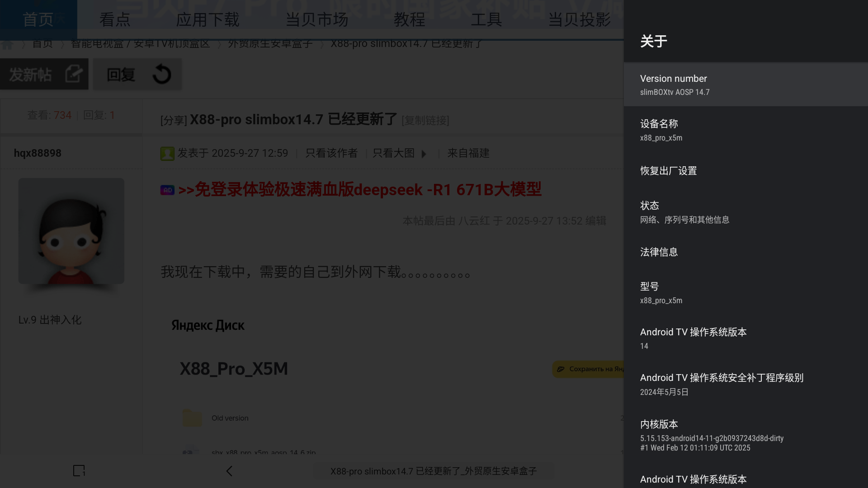Select Android TV 操作系统版本 showing 14
The width and height of the screenshot is (868, 488).
(746, 338)
